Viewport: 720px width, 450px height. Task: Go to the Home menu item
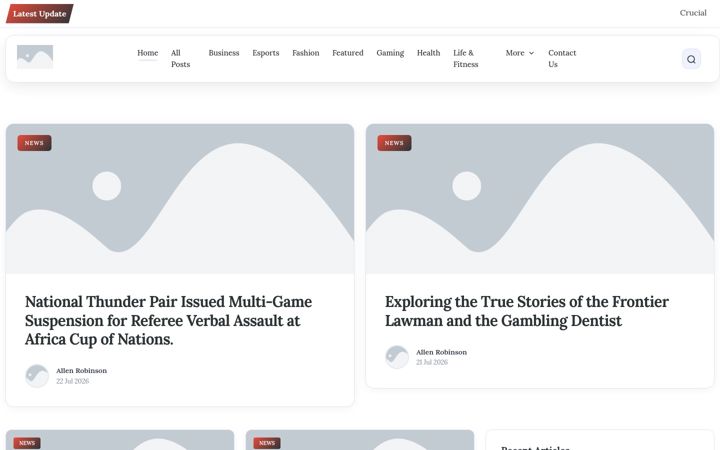[x=147, y=53]
